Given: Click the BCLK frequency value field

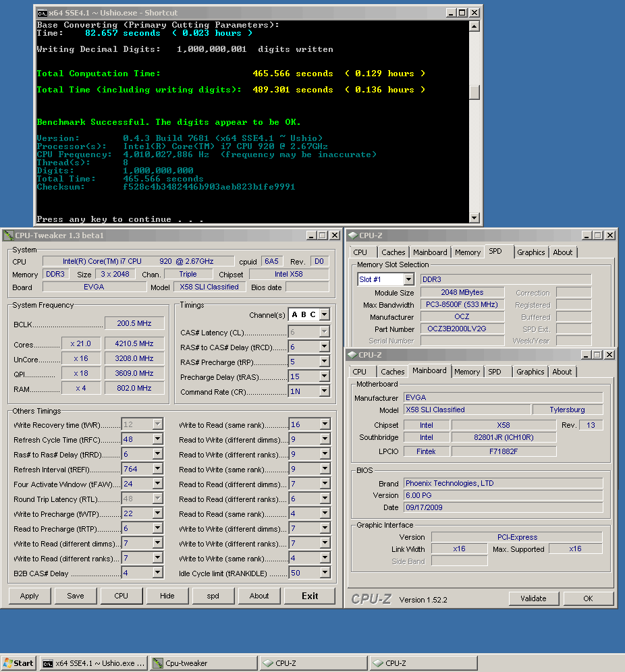Looking at the screenshot, I should coord(134,323).
